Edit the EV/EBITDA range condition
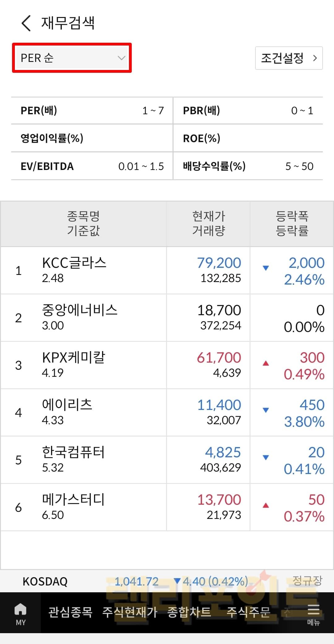Viewport: 334px width, 644px height. pyautogui.click(x=92, y=166)
